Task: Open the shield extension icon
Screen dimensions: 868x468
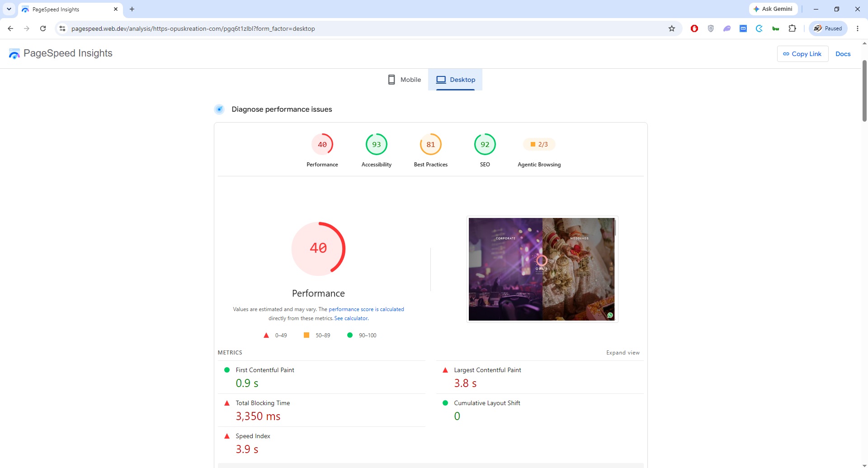Action: [x=711, y=28]
